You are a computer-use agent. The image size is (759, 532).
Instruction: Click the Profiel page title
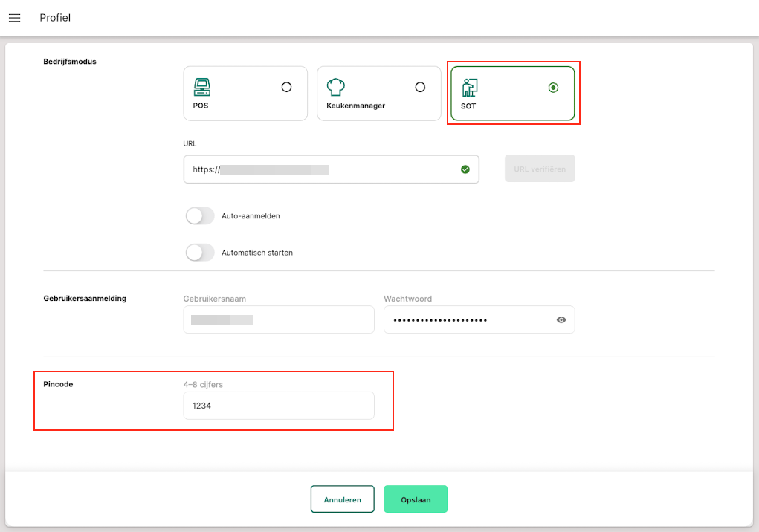pyautogui.click(x=55, y=18)
